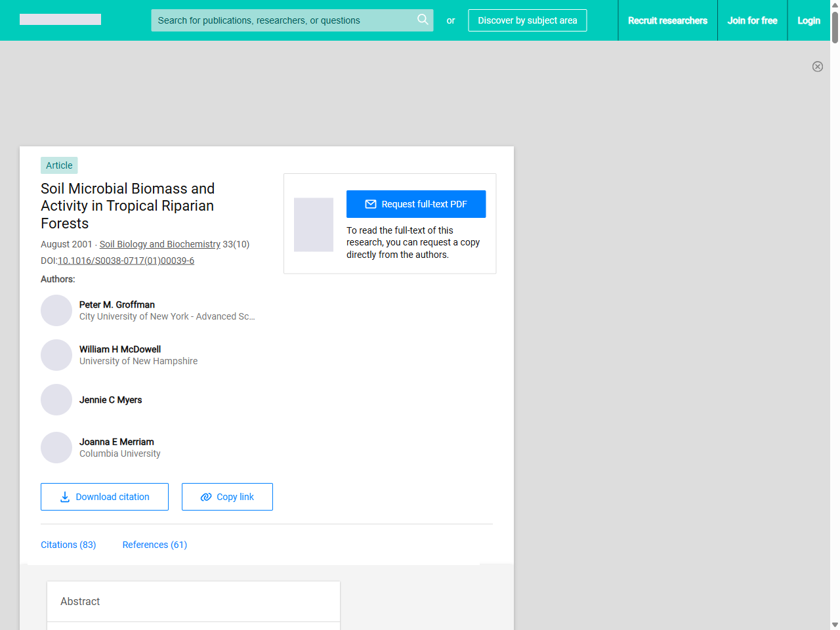The width and height of the screenshot is (840, 630).
Task: Click Jennie C Myers' avatar
Action: click(56, 400)
